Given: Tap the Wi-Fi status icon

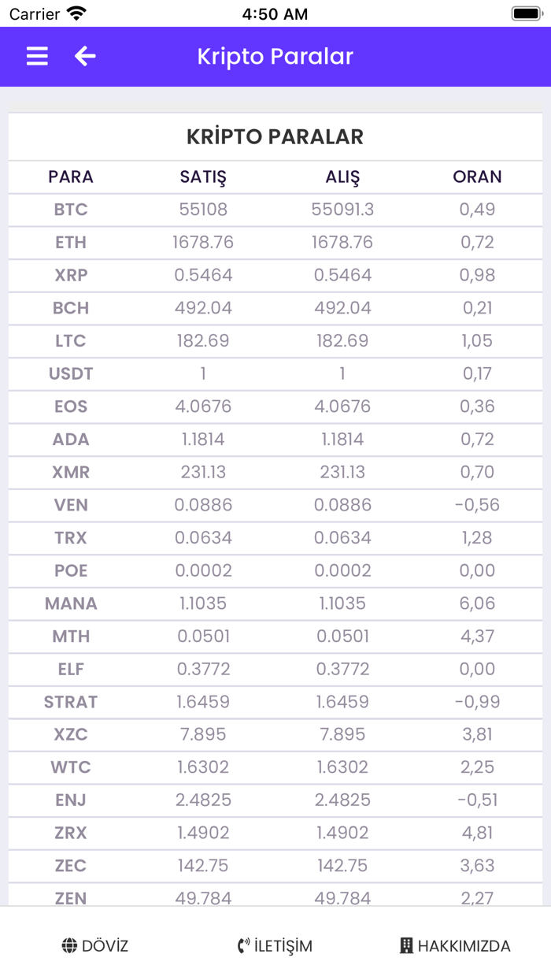Looking at the screenshot, I should click(x=76, y=13).
